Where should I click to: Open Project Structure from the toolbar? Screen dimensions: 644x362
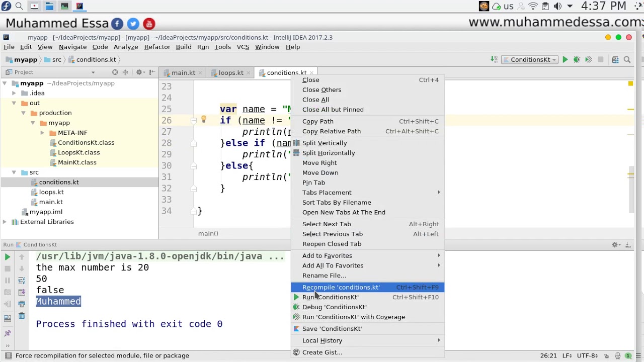click(x=615, y=60)
